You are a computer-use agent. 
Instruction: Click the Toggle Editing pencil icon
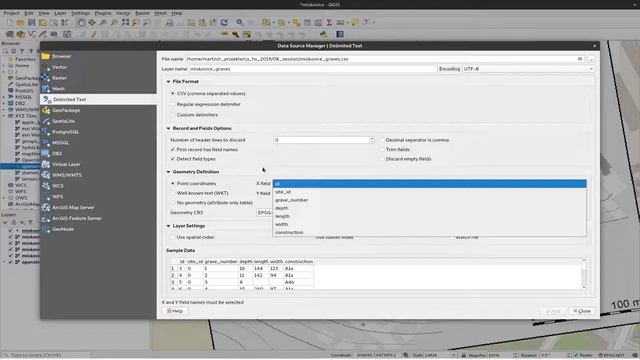coord(94,34)
